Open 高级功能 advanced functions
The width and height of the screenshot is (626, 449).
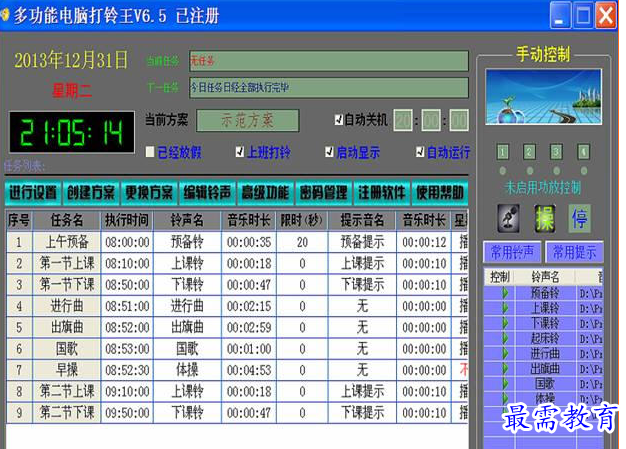(x=265, y=193)
